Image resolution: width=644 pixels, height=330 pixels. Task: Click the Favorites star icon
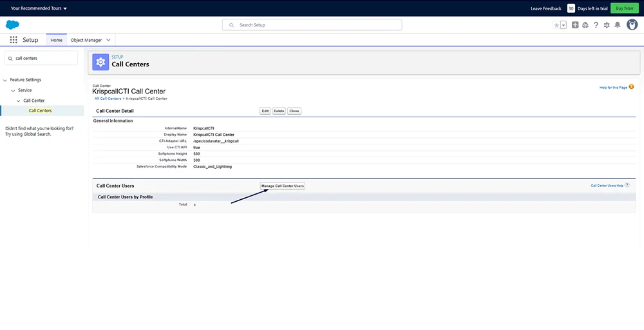point(556,25)
